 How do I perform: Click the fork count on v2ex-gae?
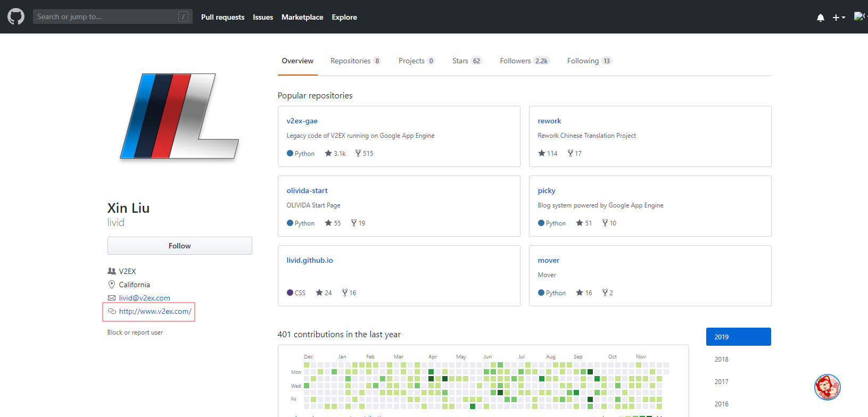(365, 153)
